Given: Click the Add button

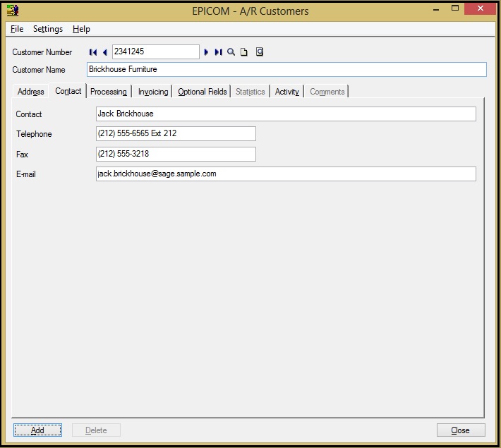Looking at the screenshot, I should coord(37,430).
